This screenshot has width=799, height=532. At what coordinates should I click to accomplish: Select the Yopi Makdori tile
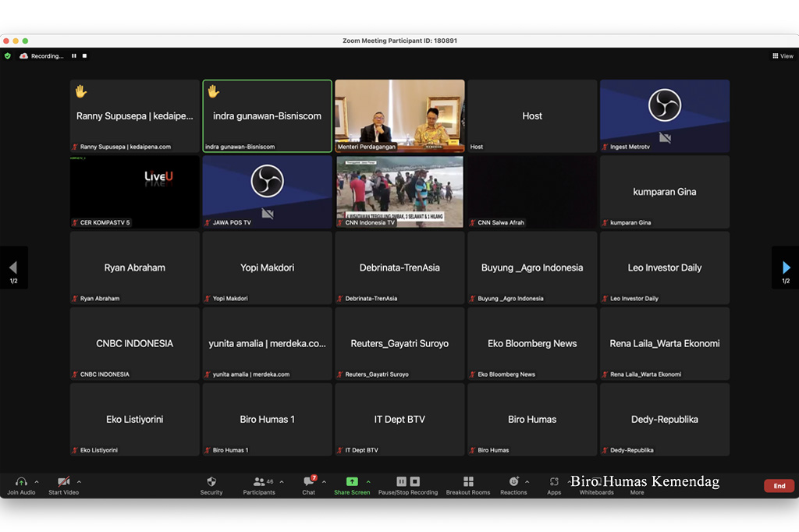tap(267, 268)
